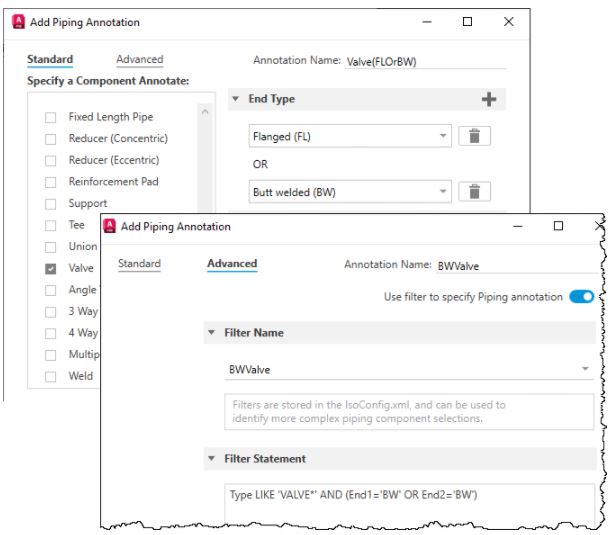Click into the Filter Statement text box
This screenshot has height=535, width=613.
pos(409,504)
